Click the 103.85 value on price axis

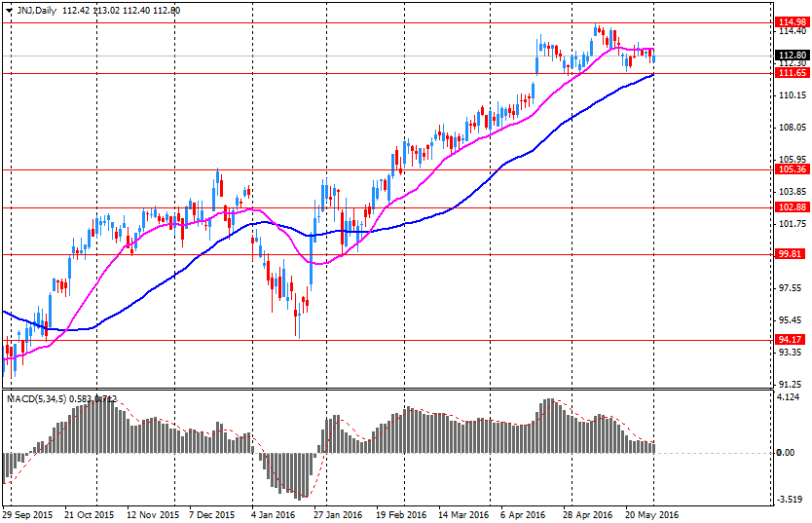pyautogui.click(x=793, y=192)
